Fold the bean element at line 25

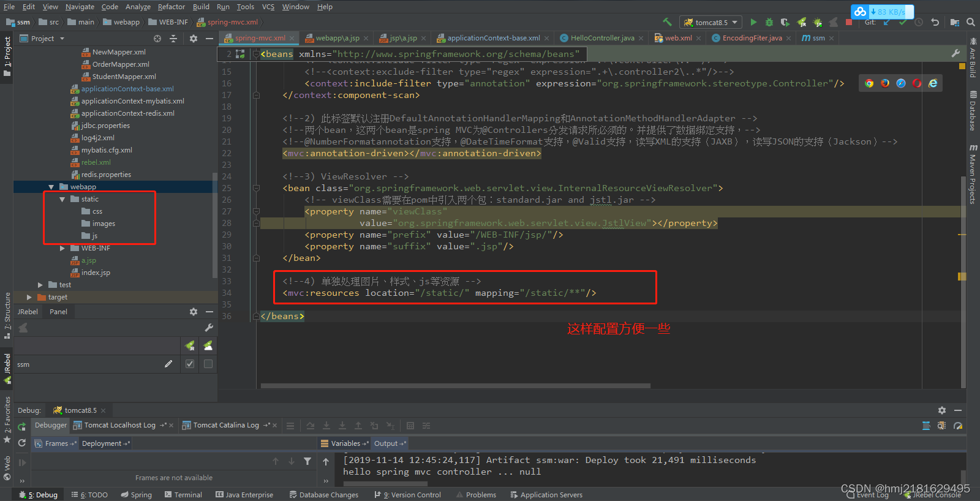coord(256,188)
